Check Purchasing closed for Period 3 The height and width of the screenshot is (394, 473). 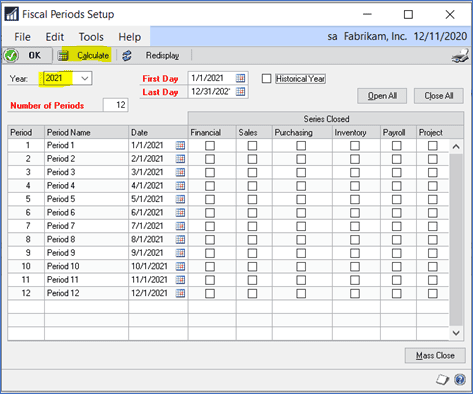[x=301, y=173]
